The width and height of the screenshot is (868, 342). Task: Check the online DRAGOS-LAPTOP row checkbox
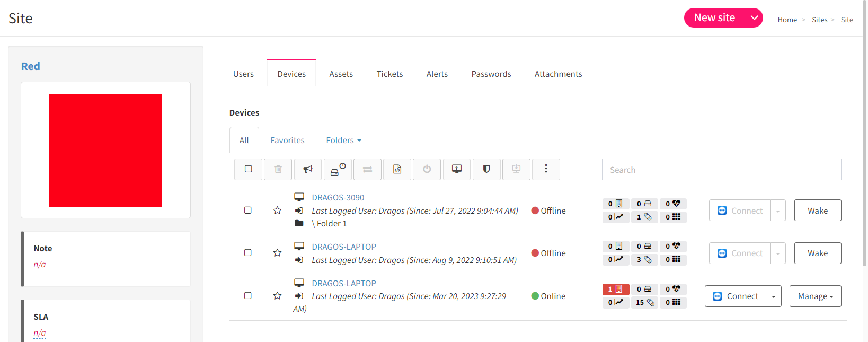pos(247,296)
